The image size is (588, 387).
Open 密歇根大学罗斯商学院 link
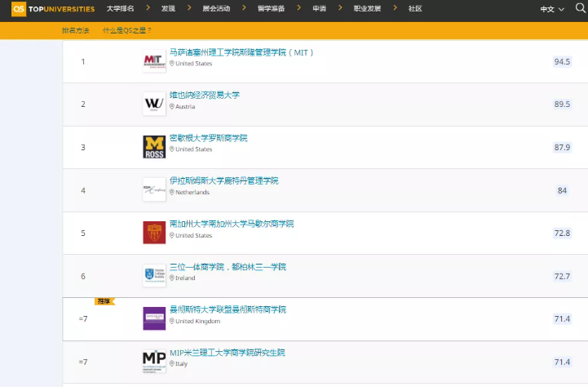[209, 138]
